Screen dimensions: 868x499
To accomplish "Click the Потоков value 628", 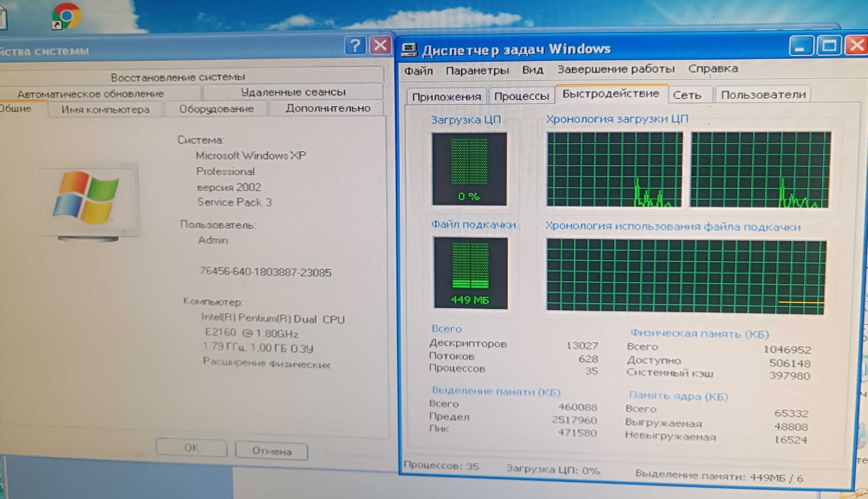I will coord(588,359).
